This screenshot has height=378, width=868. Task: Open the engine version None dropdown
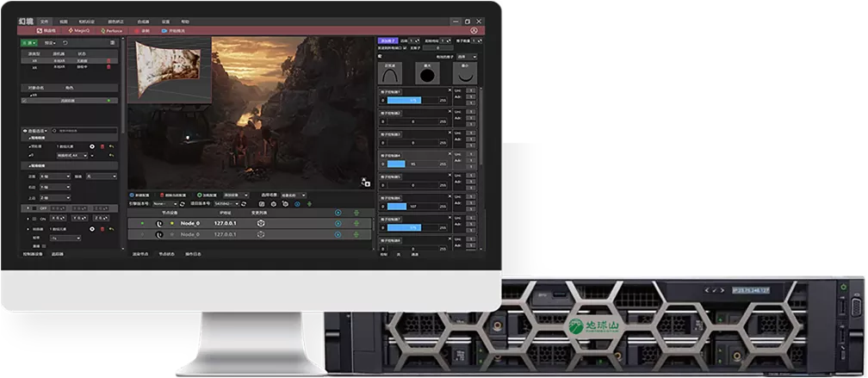coord(165,204)
